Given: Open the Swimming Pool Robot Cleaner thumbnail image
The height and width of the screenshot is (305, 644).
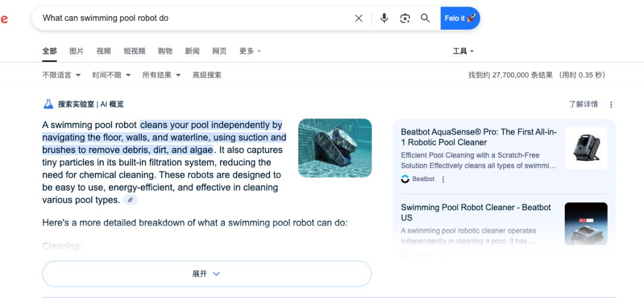Looking at the screenshot, I should coord(586,224).
